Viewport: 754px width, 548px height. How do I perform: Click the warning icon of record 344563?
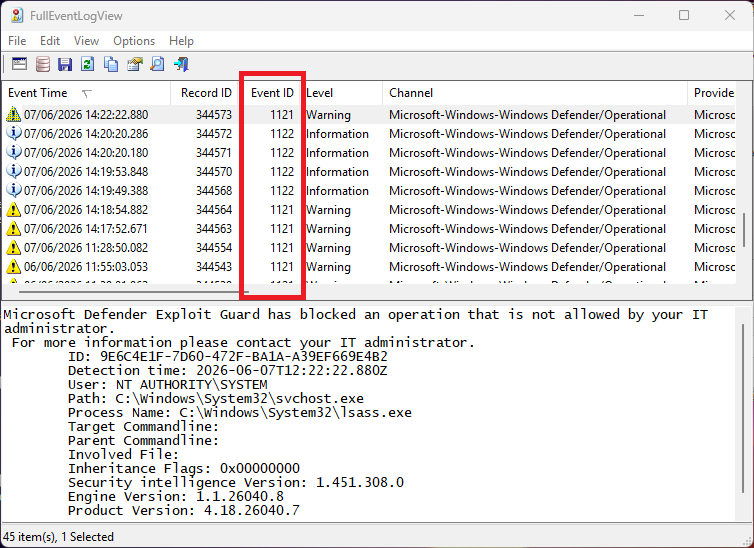[13, 228]
